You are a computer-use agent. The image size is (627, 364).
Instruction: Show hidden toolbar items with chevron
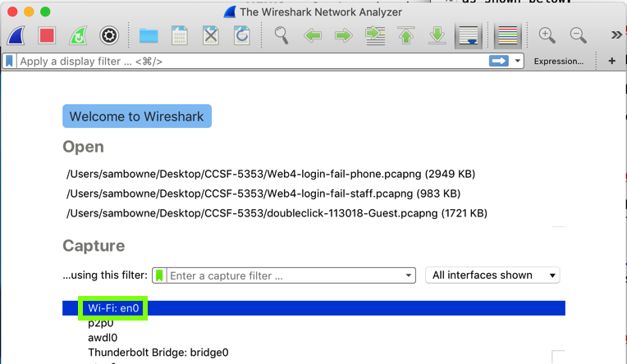[x=616, y=35]
